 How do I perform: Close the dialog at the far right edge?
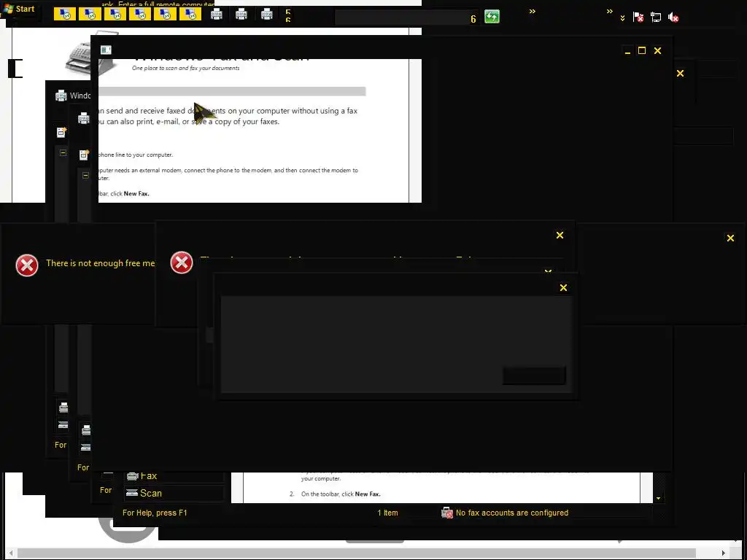pos(730,238)
